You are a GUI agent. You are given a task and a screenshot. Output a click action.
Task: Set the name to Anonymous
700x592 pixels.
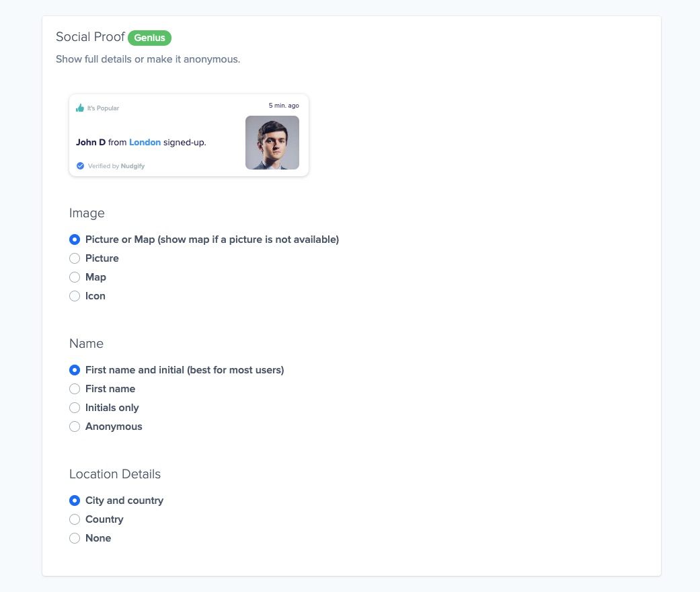75,427
